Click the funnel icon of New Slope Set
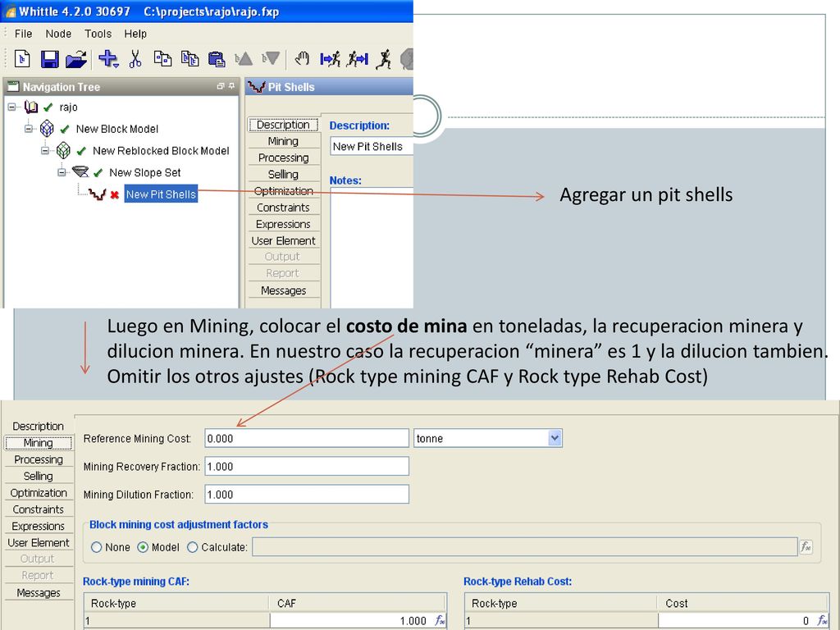The height and width of the screenshot is (630, 840). pyautogui.click(x=80, y=172)
